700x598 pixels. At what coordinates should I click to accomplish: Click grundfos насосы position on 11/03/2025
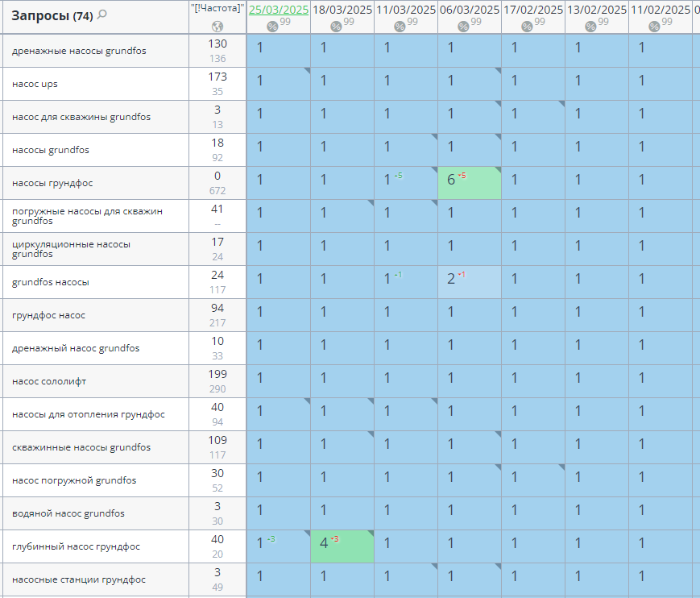(x=406, y=282)
